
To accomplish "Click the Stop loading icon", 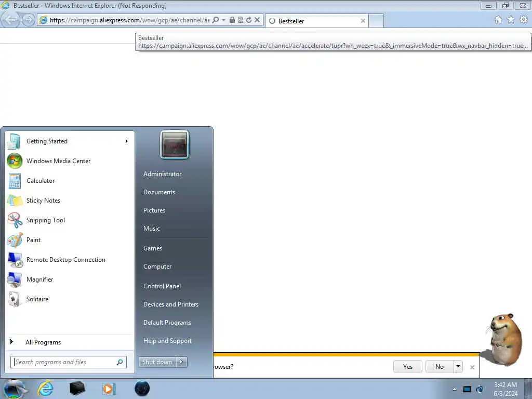I will [257, 20].
